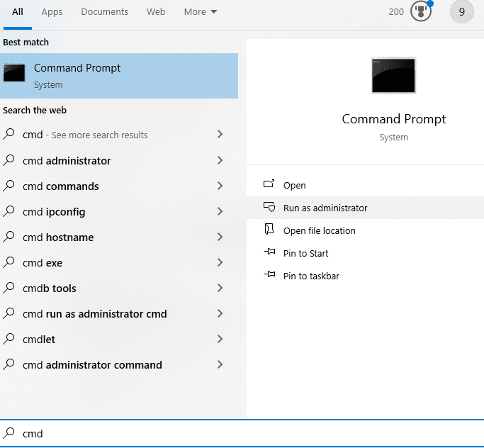The width and height of the screenshot is (484, 448).
Task: Click the Open action icon
Action: coord(269,184)
